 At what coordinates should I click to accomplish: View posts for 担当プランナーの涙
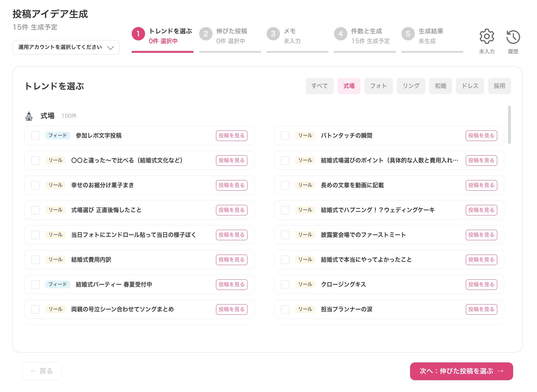(x=481, y=309)
